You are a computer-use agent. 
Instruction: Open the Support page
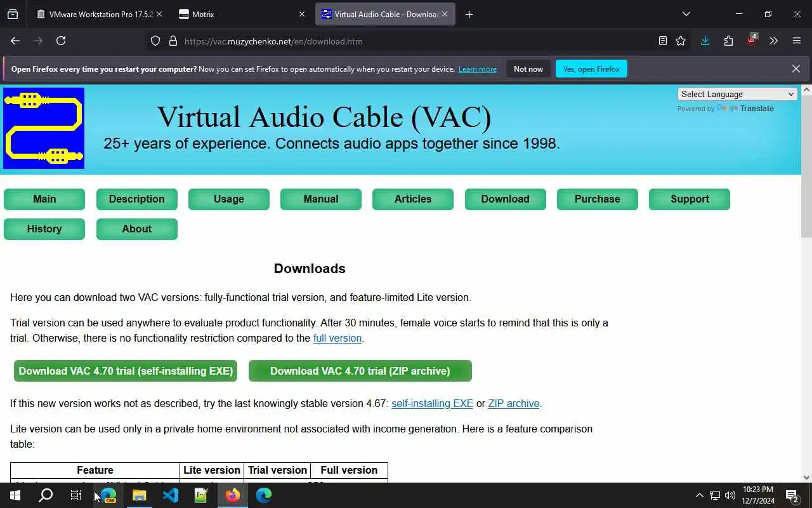(690, 199)
